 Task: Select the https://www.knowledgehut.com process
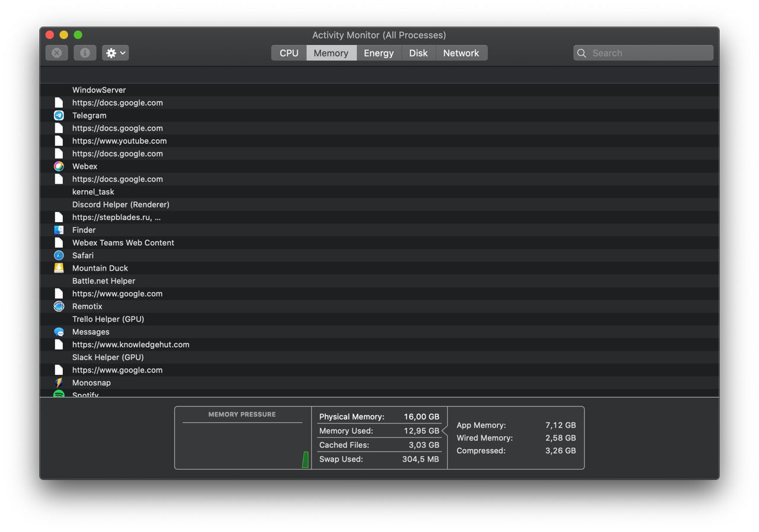(x=379, y=345)
